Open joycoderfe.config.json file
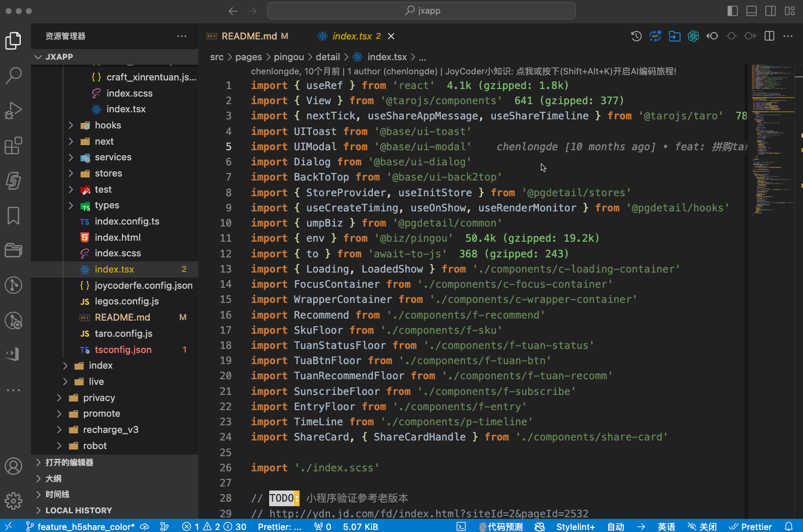Screen dimensions: 803x532 point(115,285)
